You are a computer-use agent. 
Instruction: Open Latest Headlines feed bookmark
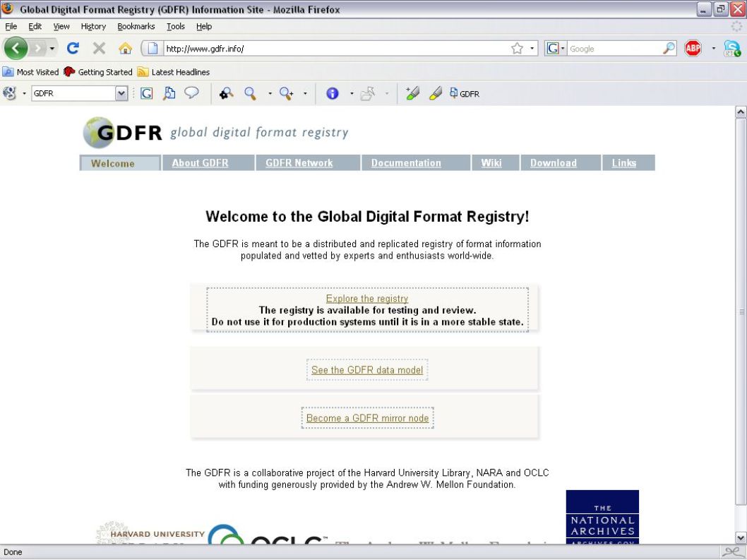pyautogui.click(x=174, y=72)
